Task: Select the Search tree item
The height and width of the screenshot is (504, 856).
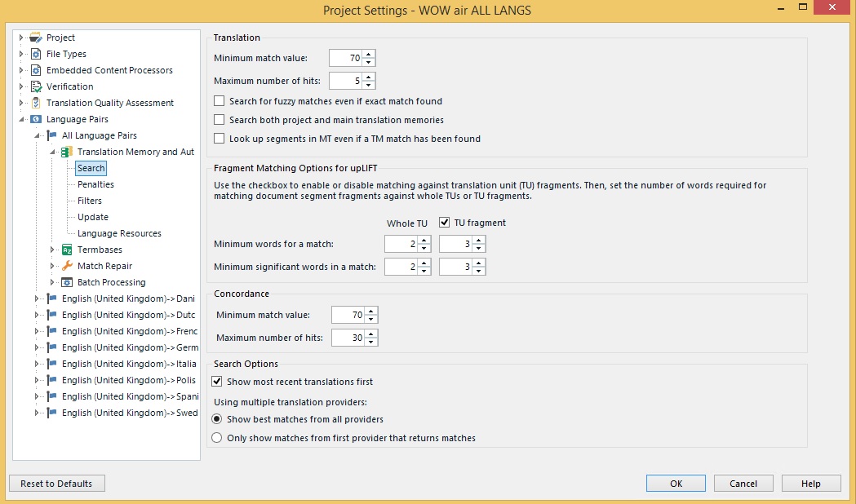Action: 91,168
